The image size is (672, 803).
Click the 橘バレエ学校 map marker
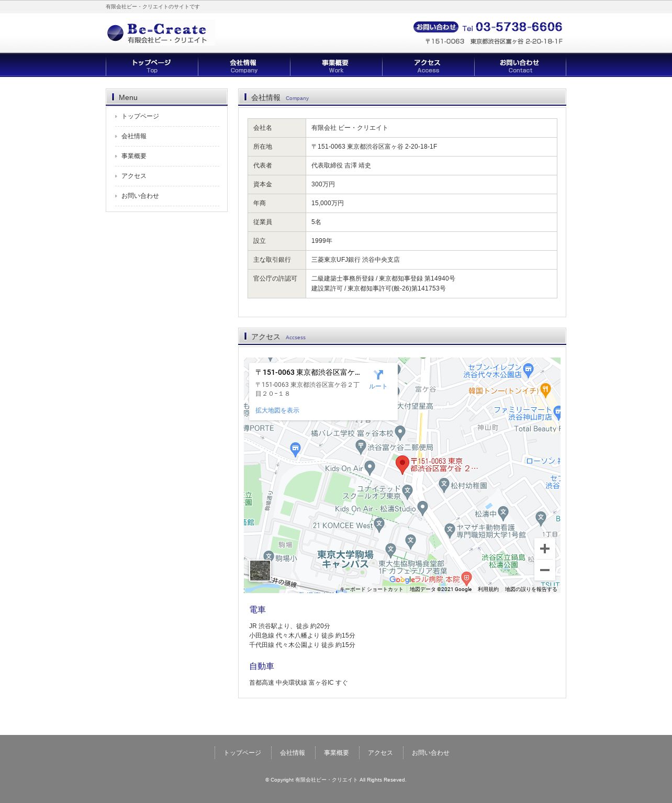400,432
